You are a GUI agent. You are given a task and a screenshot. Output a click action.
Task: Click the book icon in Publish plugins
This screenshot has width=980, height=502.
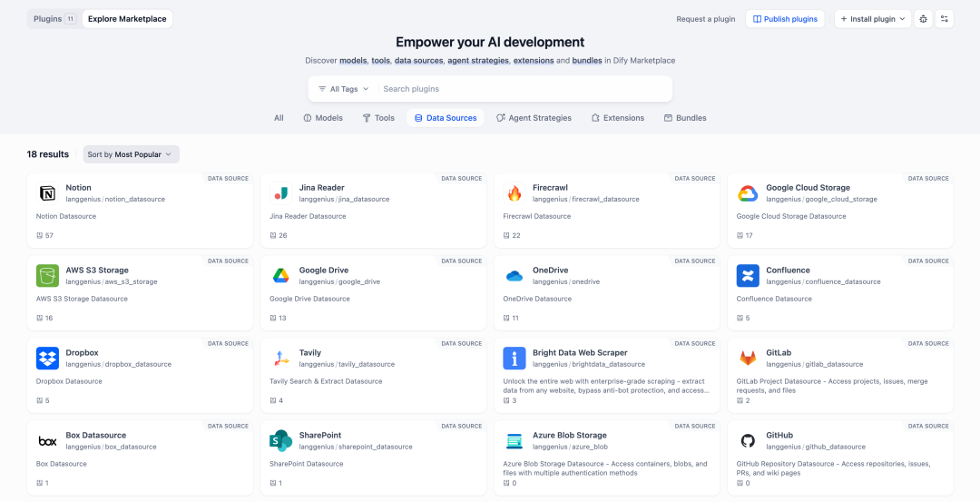click(x=757, y=19)
